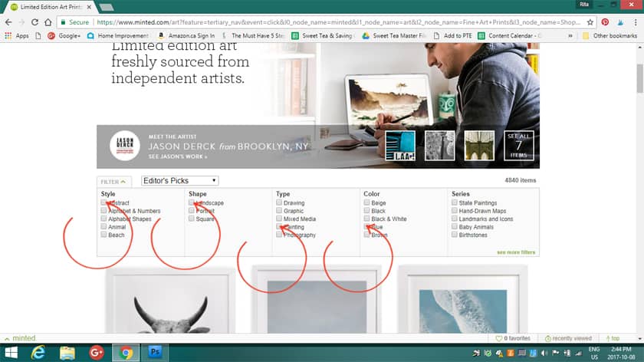Click the address bar URL field

tap(338, 22)
